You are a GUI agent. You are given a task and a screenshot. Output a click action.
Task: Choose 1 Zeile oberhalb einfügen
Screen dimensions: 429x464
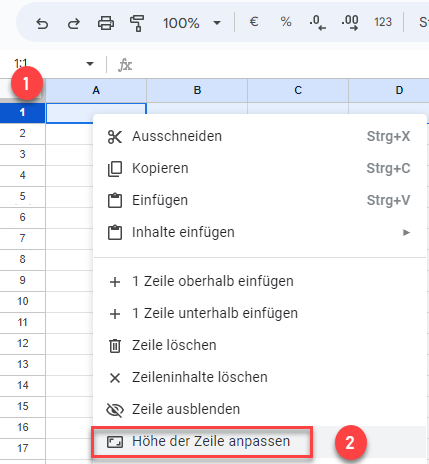point(260,282)
